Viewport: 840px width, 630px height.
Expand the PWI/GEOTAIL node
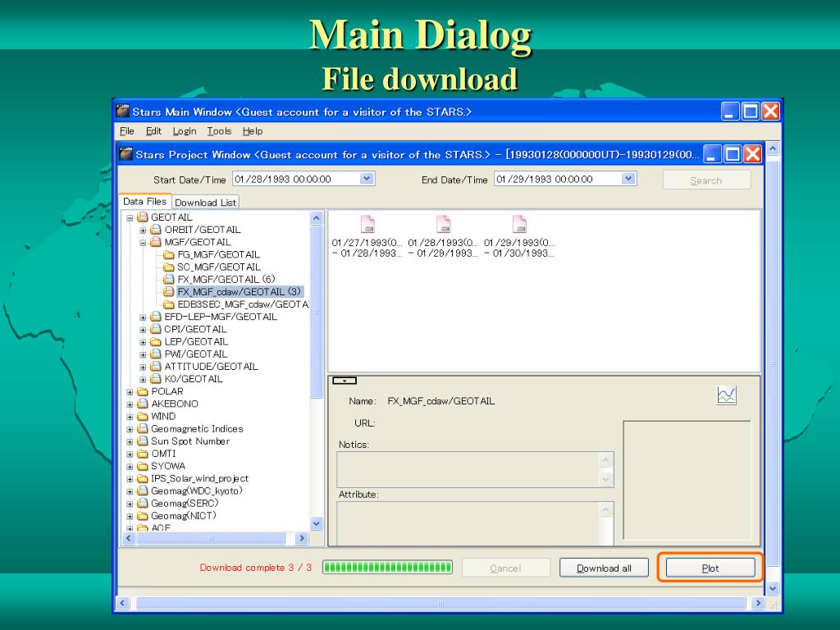pos(143,354)
